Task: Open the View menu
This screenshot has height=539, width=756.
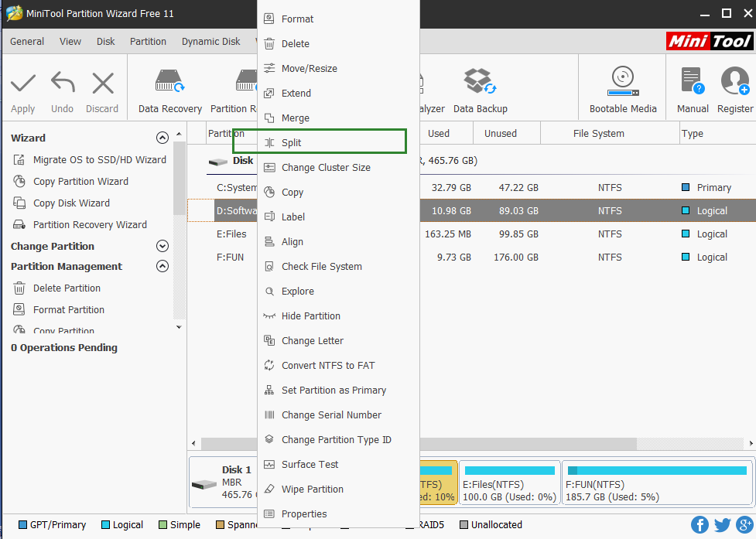Action: point(70,42)
